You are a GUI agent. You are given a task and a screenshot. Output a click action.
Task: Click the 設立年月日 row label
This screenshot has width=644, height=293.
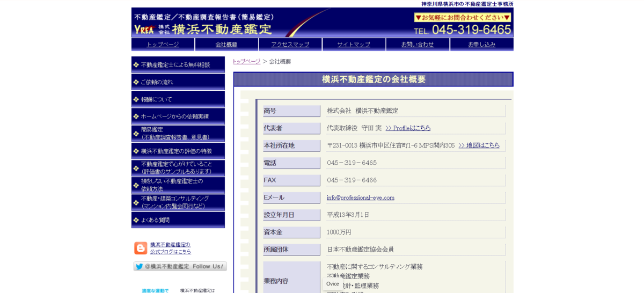coord(291,215)
